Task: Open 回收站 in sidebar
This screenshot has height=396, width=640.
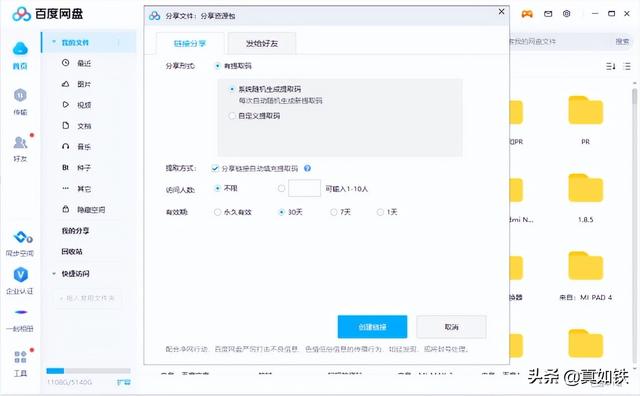Action: click(x=72, y=251)
